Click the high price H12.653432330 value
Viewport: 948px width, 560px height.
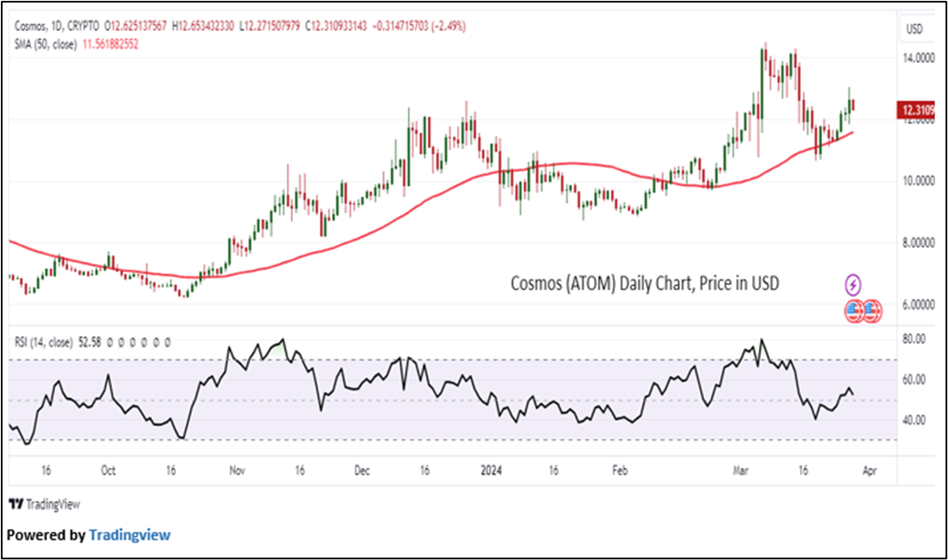pyautogui.click(x=203, y=26)
